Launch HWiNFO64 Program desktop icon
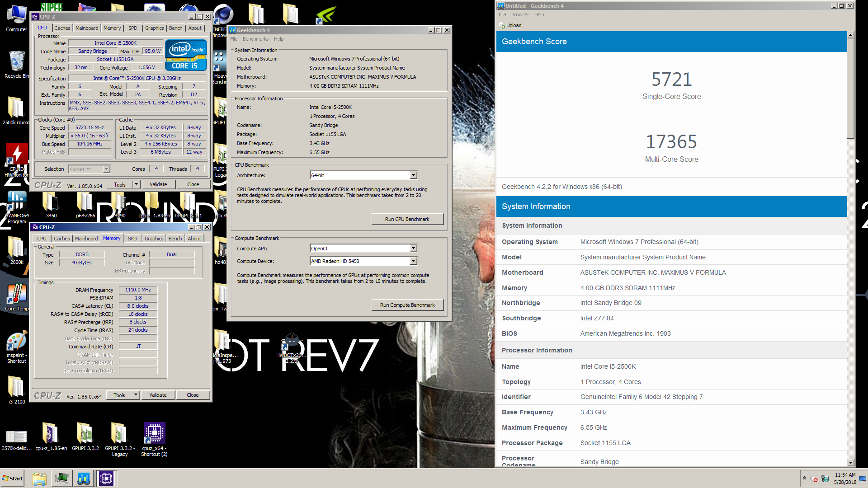 pos(16,207)
